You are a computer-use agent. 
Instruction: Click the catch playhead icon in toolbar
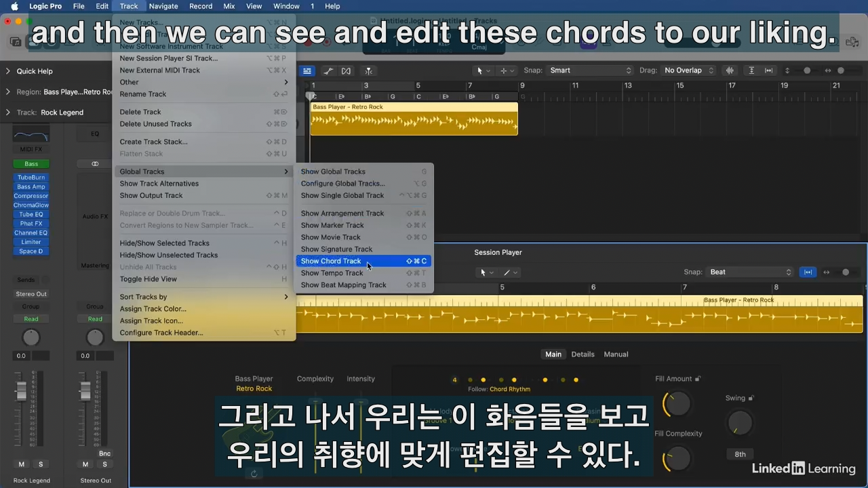(x=368, y=70)
